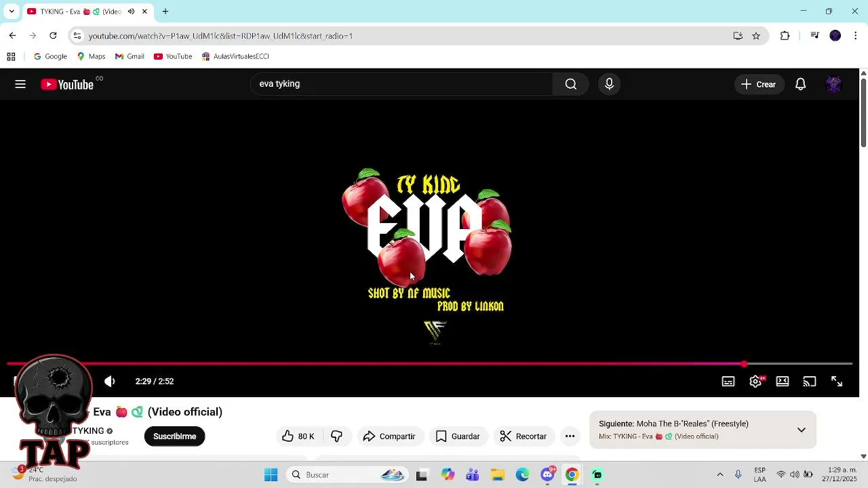Viewport: 868px width, 488px height.
Task: Open more actions three-dot menu
Action: (570, 436)
